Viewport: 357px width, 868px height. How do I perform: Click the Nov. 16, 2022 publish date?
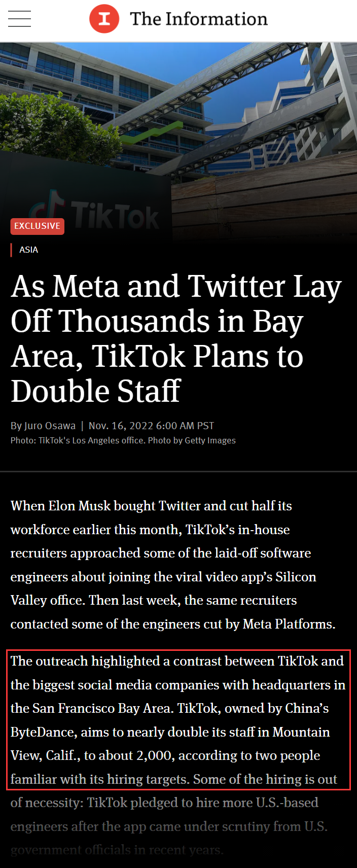[x=151, y=426]
